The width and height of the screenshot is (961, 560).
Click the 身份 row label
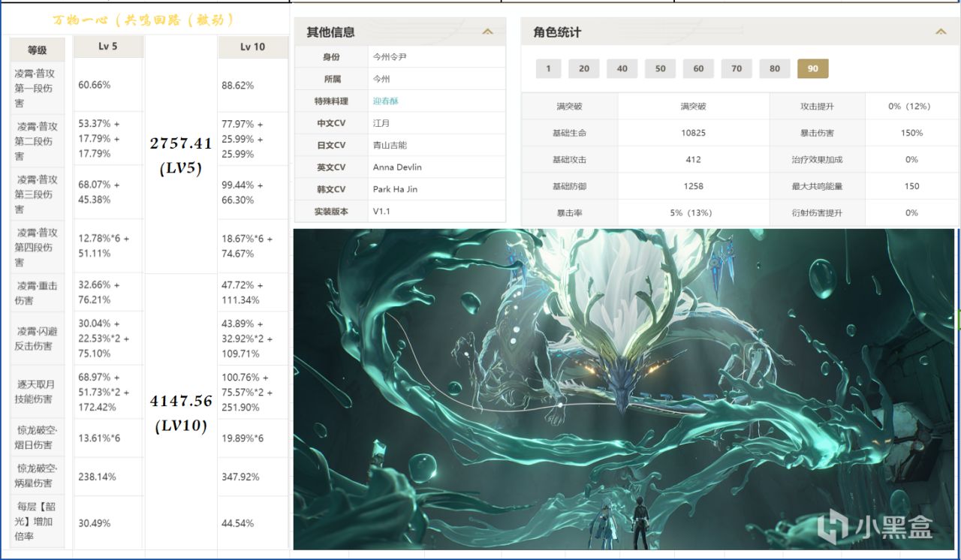click(331, 56)
